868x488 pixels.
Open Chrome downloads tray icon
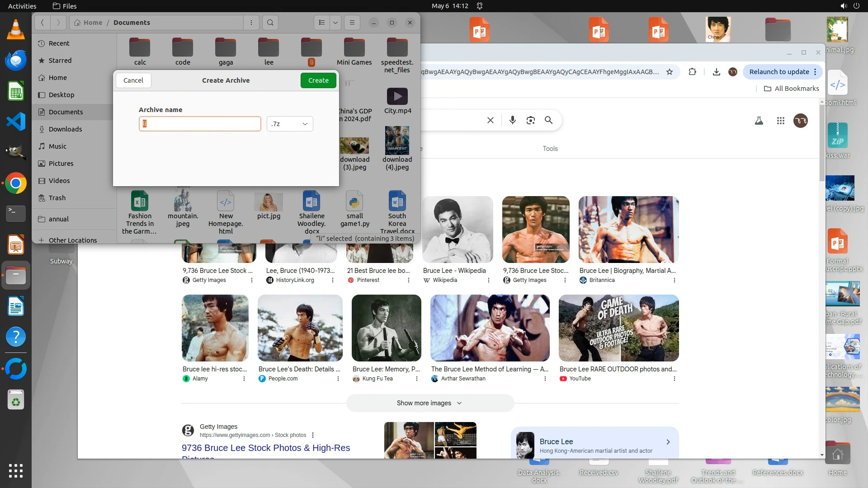click(x=716, y=72)
